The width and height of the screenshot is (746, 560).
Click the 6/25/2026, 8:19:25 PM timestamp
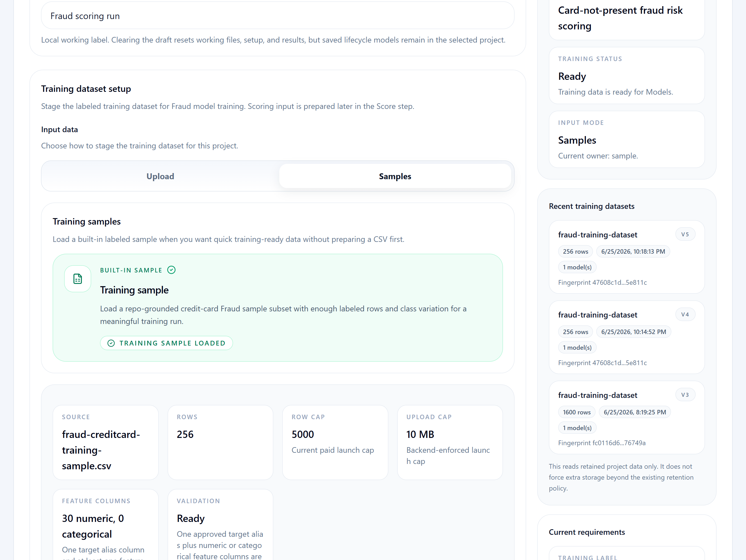click(635, 412)
